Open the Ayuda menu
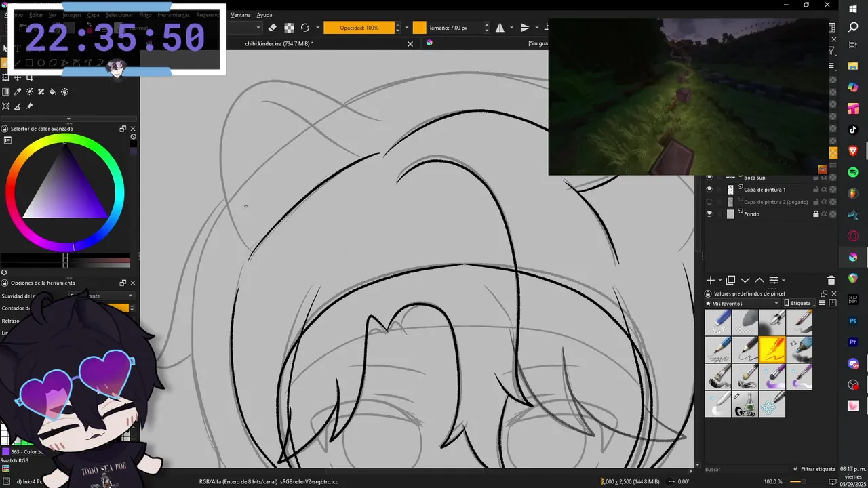This screenshot has height=488, width=868. (x=264, y=15)
